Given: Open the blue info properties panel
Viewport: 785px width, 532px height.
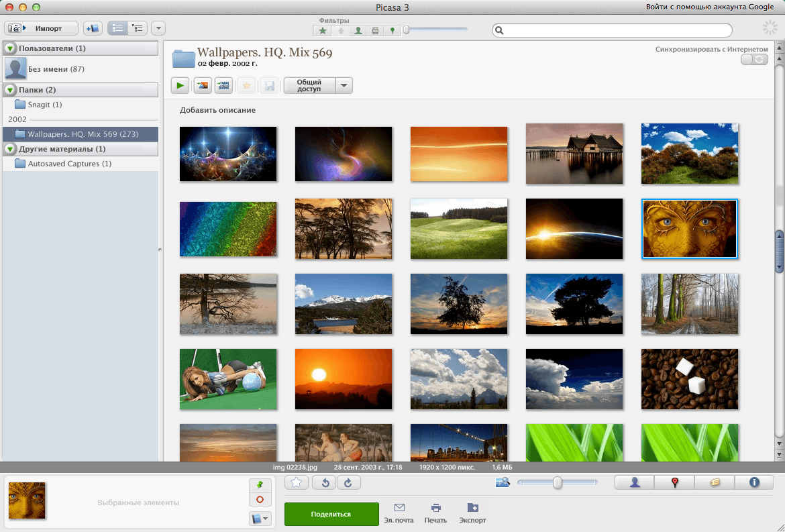Looking at the screenshot, I should (754, 482).
